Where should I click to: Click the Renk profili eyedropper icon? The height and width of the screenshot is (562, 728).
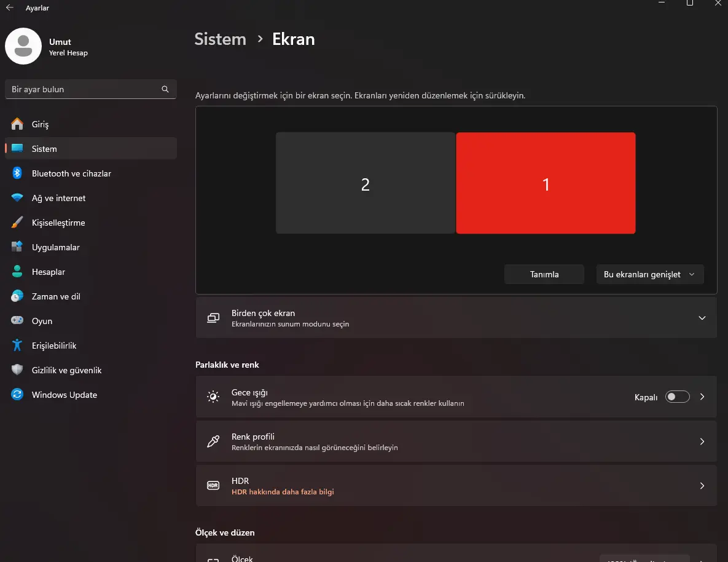pyautogui.click(x=213, y=441)
